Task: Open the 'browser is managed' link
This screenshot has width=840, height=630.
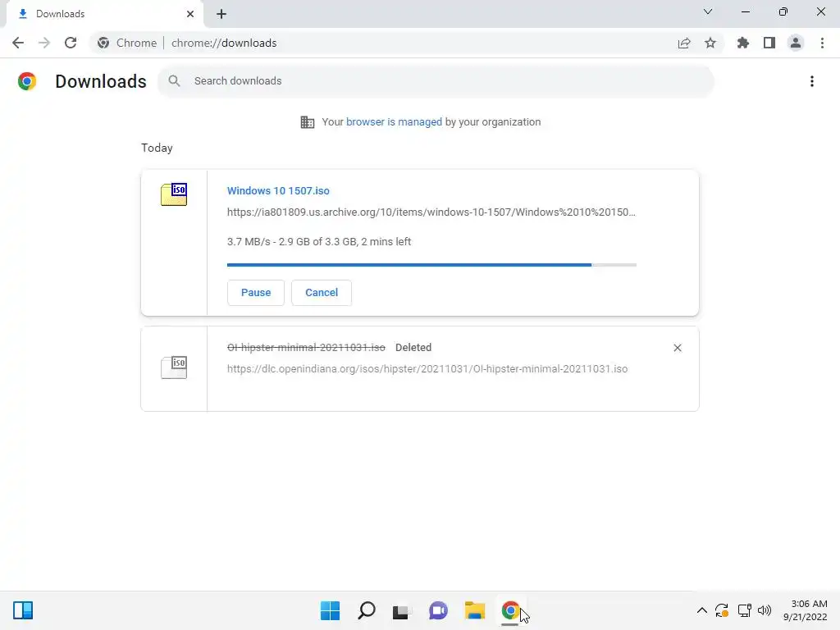Action: click(x=394, y=122)
